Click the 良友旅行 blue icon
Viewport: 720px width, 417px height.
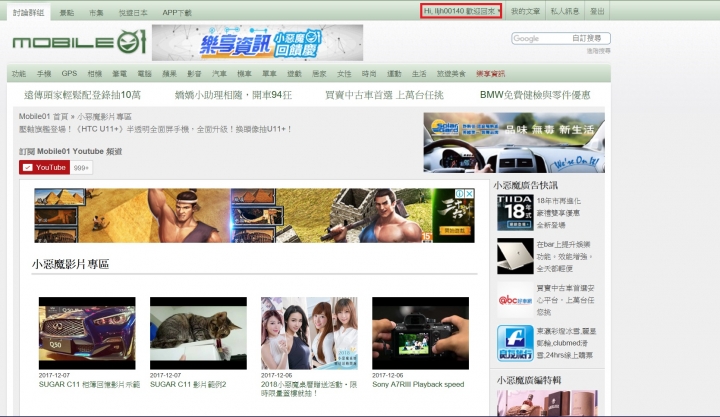(x=515, y=343)
